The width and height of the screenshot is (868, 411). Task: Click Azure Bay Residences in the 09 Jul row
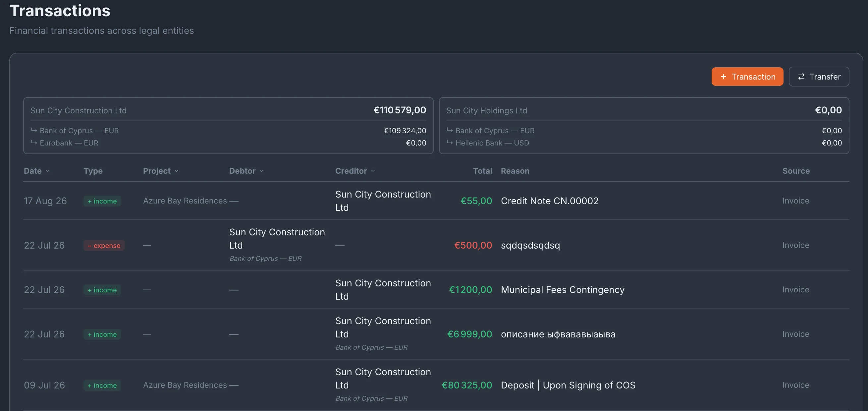coord(185,385)
